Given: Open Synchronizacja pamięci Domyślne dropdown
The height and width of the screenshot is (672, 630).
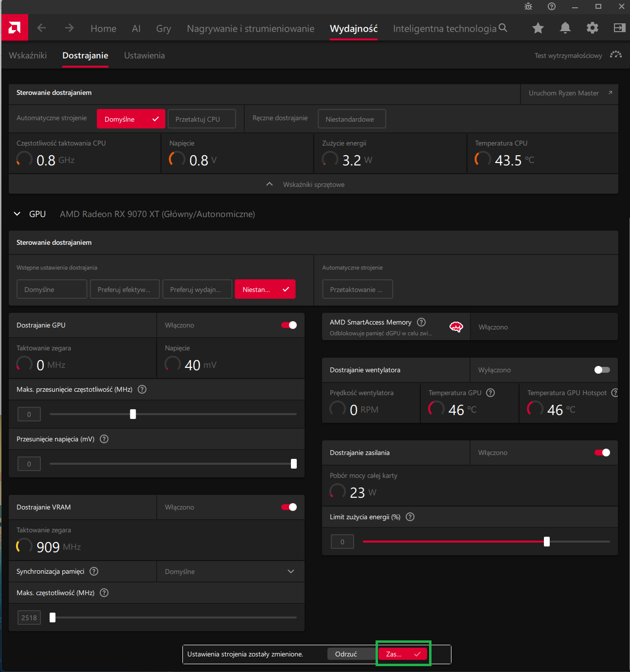Looking at the screenshot, I should click(231, 571).
